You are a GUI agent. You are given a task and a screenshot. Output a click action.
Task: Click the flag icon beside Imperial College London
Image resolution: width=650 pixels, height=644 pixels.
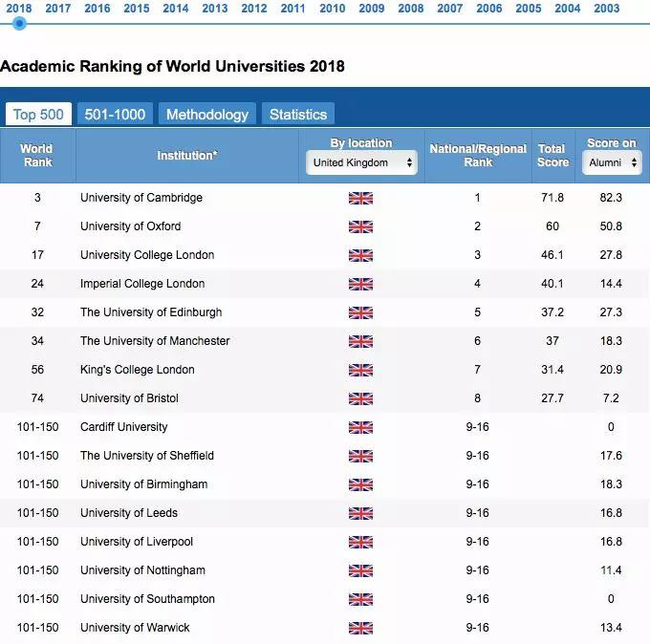[360, 284]
